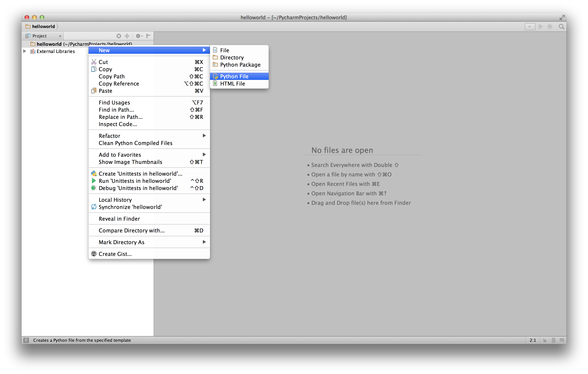Screen dimensions: 588x374
Task: Click the green run arrow in toolbar
Action: tap(541, 27)
